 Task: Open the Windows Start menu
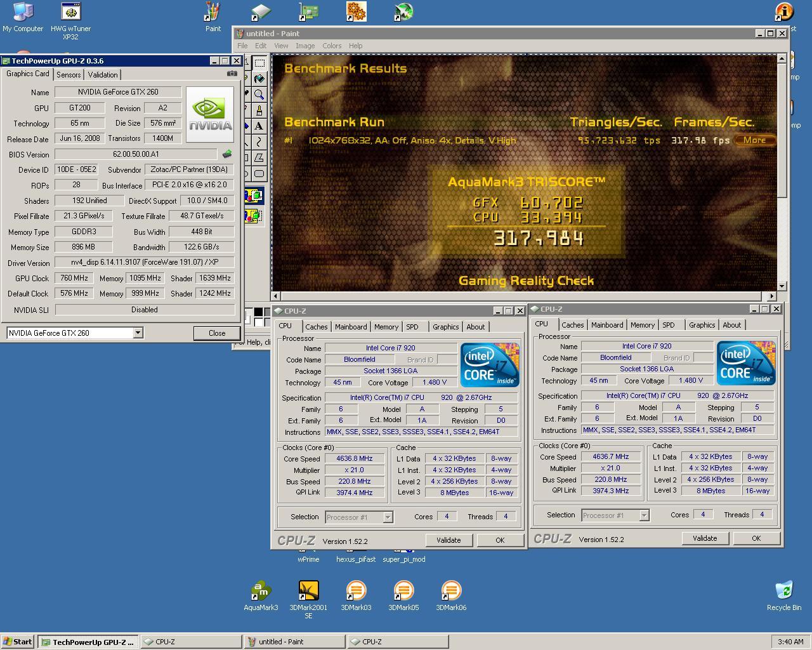[x=17, y=642]
